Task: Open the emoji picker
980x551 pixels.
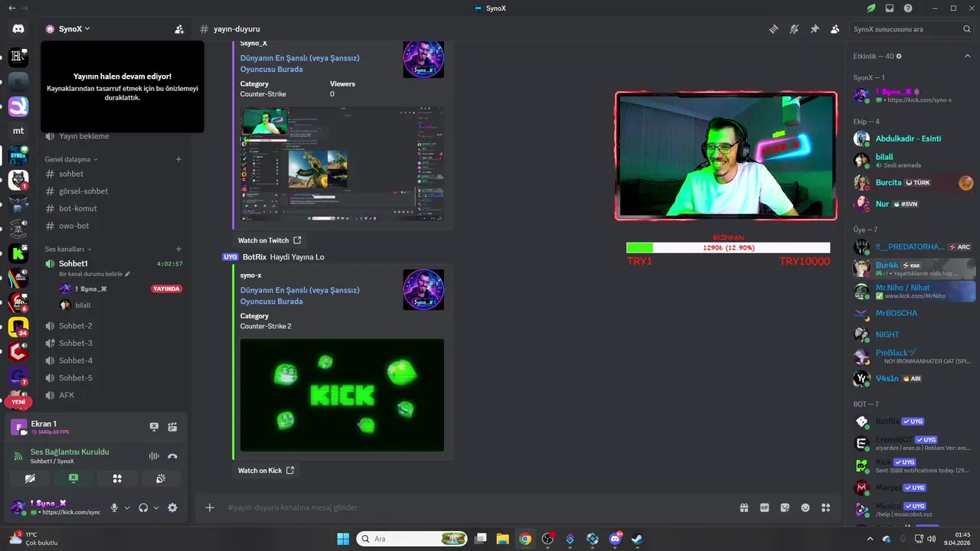Action: [x=805, y=507]
